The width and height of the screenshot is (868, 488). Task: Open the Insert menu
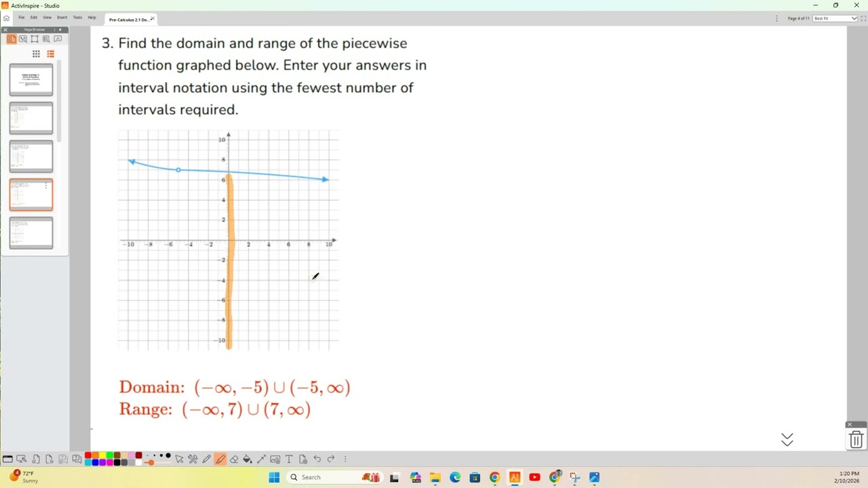62,18
